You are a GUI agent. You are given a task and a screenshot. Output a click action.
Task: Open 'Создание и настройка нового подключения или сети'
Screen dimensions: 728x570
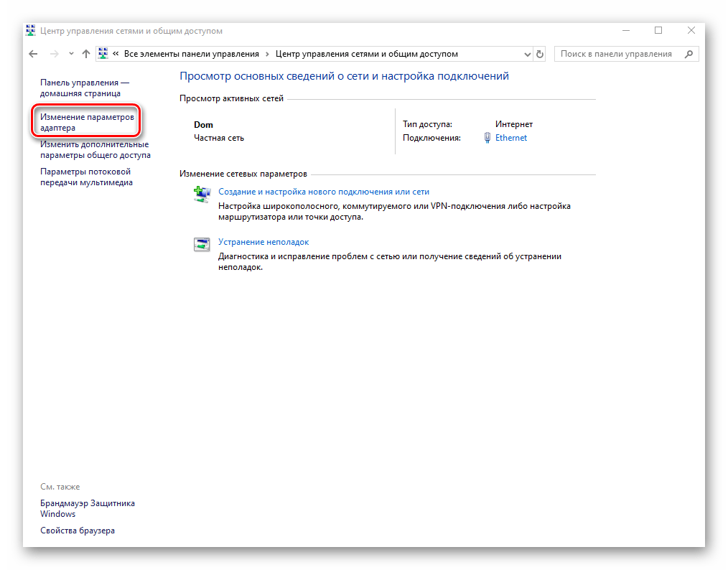click(x=323, y=192)
